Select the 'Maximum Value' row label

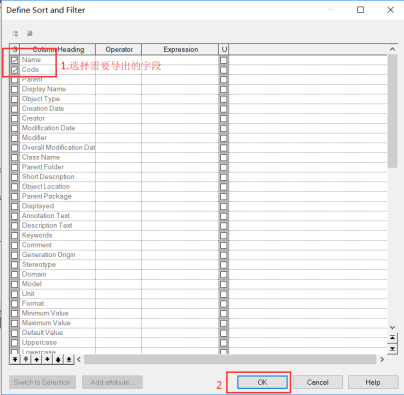(46, 323)
